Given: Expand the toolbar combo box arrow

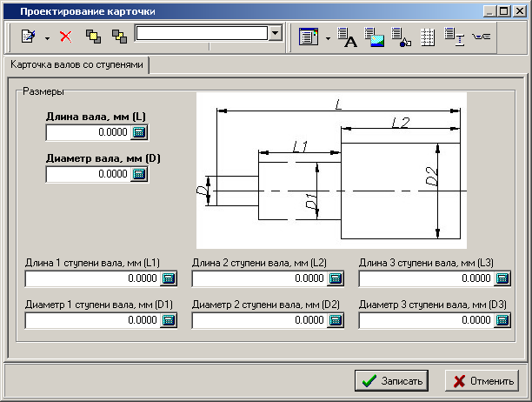Looking at the screenshot, I should click(x=276, y=33).
